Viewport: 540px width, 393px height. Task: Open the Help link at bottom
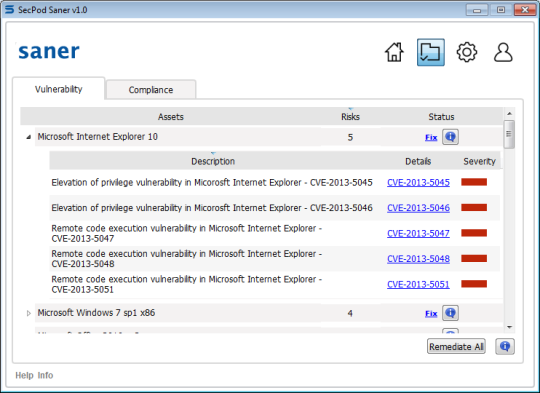pyautogui.click(x=24, y=375)
